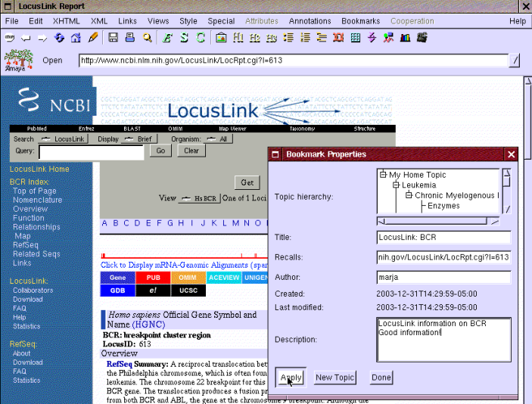Click the Reload page toolbar icon

point(60,37)
